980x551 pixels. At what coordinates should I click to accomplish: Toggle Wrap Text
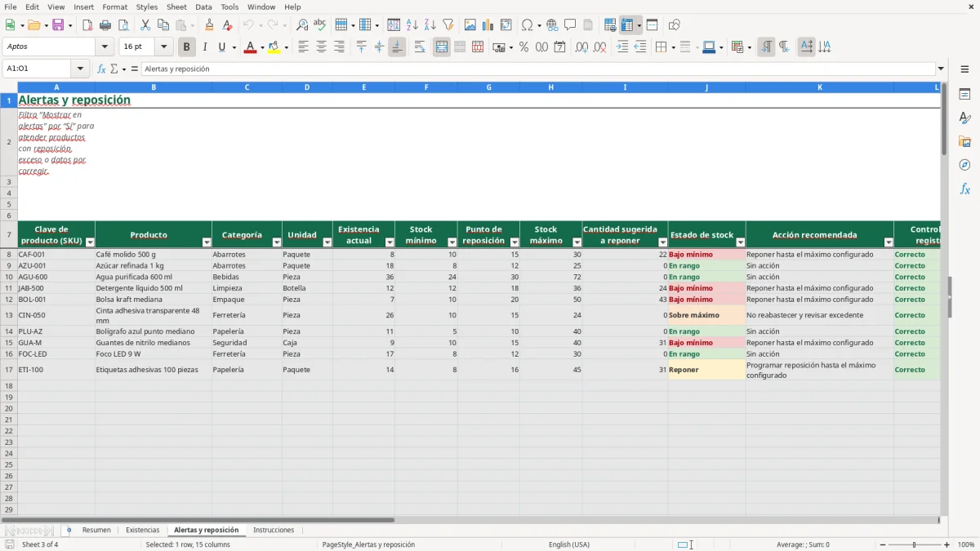pos(420,47)
